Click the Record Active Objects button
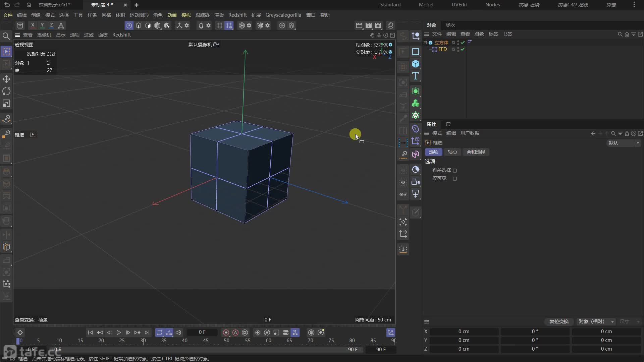This screenshot has height=362, width=644. click(x=226, y=333)
